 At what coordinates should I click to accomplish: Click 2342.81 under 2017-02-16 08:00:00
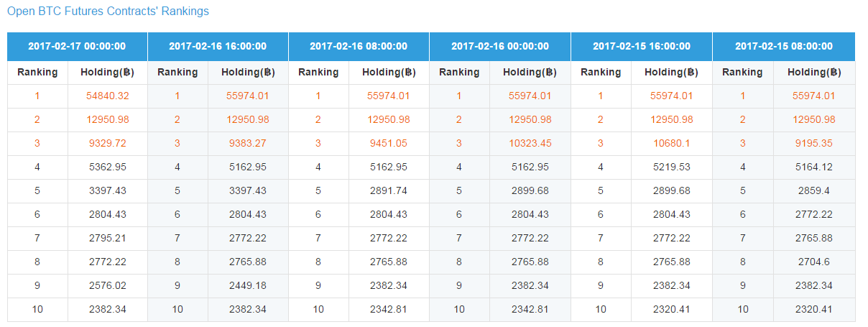389,310
